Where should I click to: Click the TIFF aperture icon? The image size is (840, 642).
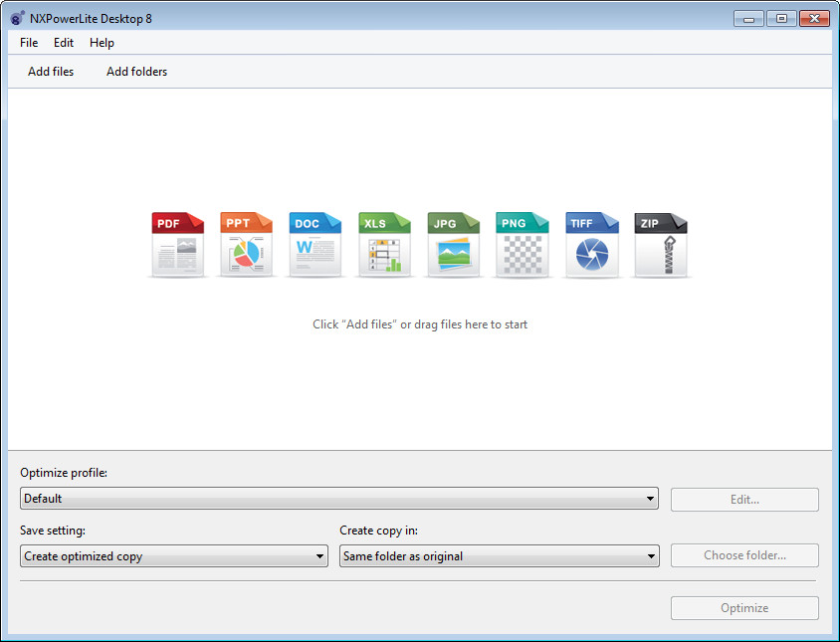pyautogui.click(x=592, y=245)
